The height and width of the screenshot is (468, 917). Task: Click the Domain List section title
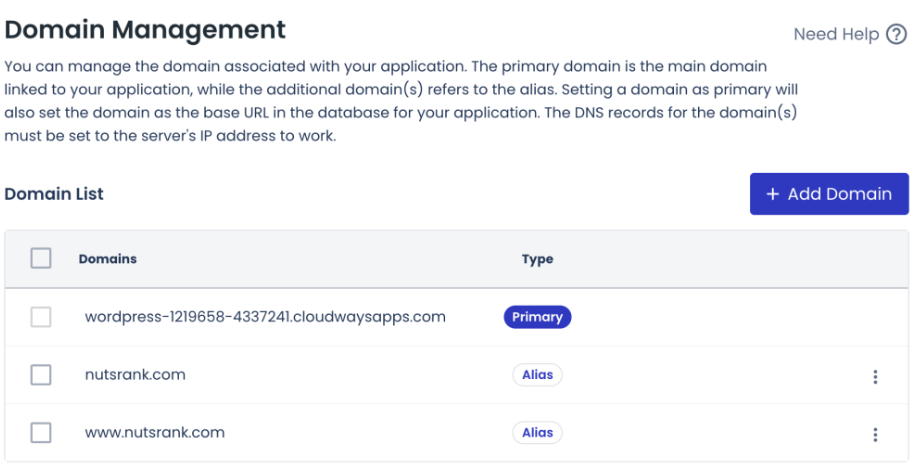pos(54,194)
